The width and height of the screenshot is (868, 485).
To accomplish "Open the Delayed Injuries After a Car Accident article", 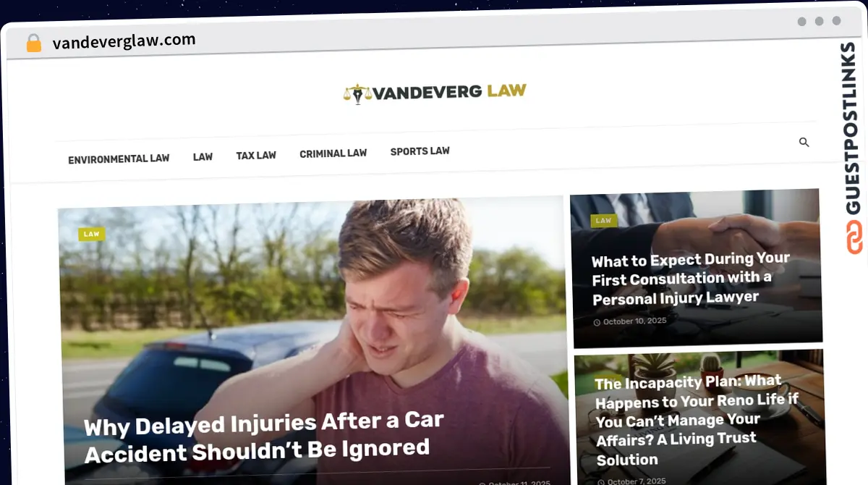I will coord(264,436).
